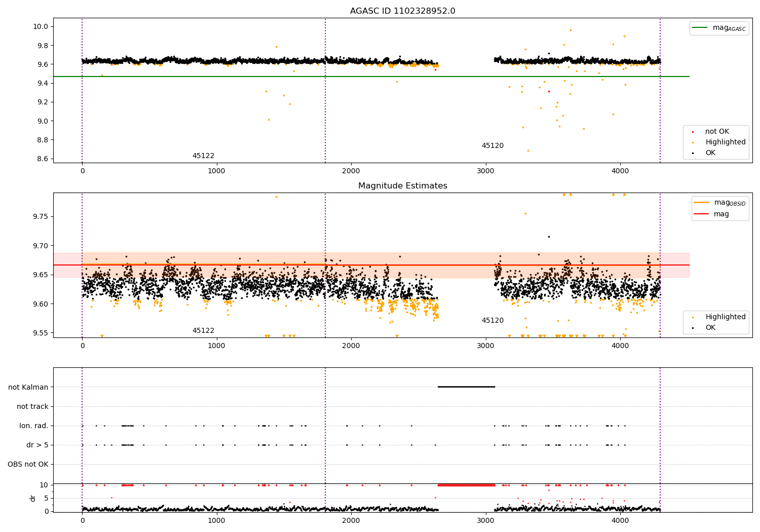Click the 'dr > 5' row label
Screen dimensions: 760x532
[x=37, y=445]
